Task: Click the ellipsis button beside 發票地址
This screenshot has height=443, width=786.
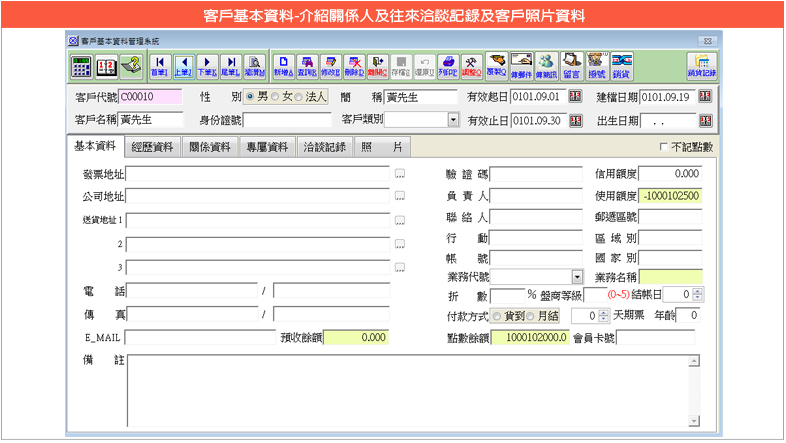Action: pos(399,174)
